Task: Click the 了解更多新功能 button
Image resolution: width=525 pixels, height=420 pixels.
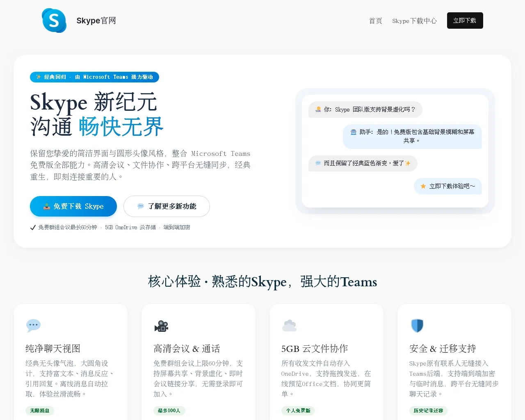Action: coord(167,206)
